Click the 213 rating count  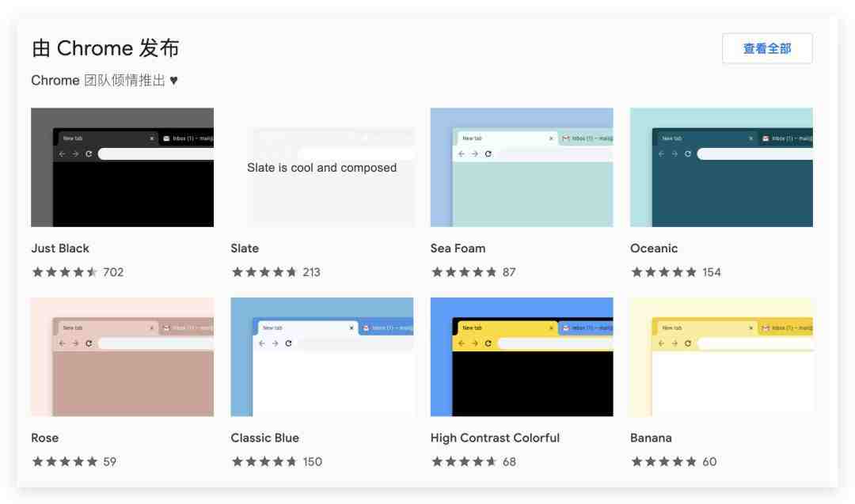point(311,272)
